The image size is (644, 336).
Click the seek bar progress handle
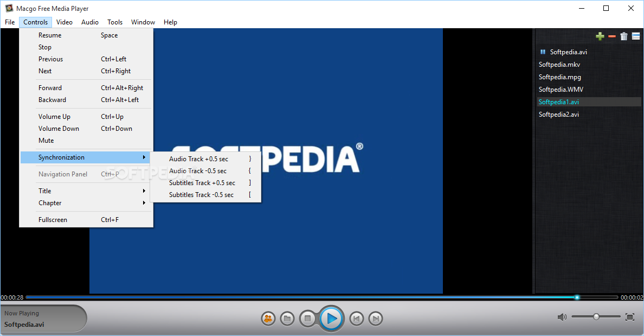pyautogui.click(x=577, y=297)
